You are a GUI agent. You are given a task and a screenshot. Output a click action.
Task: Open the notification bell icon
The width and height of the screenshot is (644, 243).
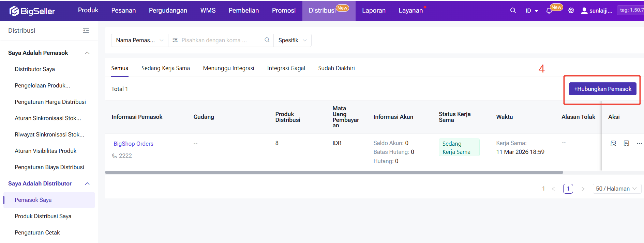549,11
